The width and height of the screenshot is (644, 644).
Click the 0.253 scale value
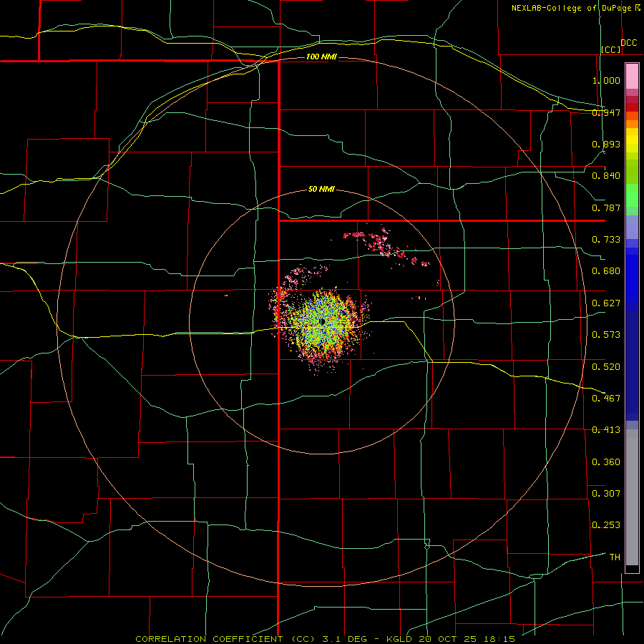click(x=606, y=525)
